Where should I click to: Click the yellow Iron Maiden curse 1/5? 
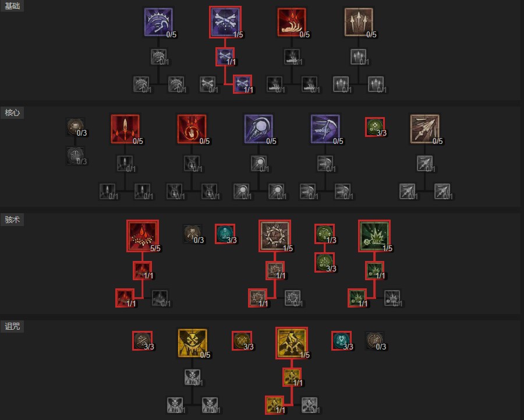[292, 343]
